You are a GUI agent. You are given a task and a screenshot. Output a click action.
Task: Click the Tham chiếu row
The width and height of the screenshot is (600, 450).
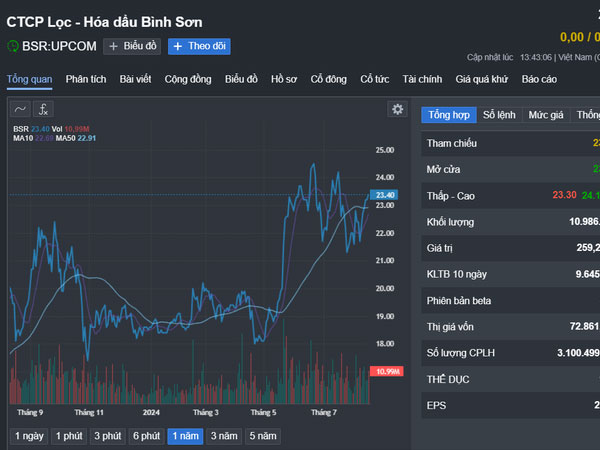pos(510,143)
